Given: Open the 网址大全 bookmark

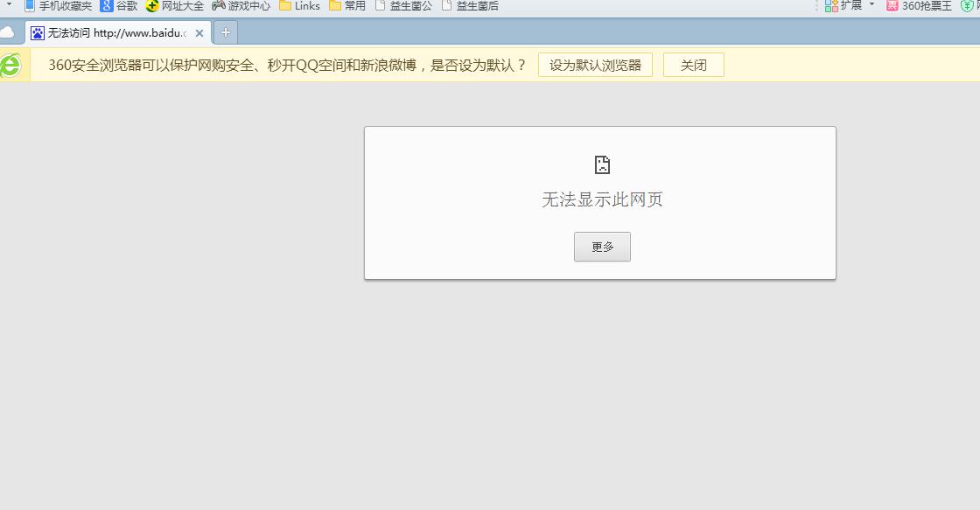Looking at the screenshot, I should (x=174, y=5).
